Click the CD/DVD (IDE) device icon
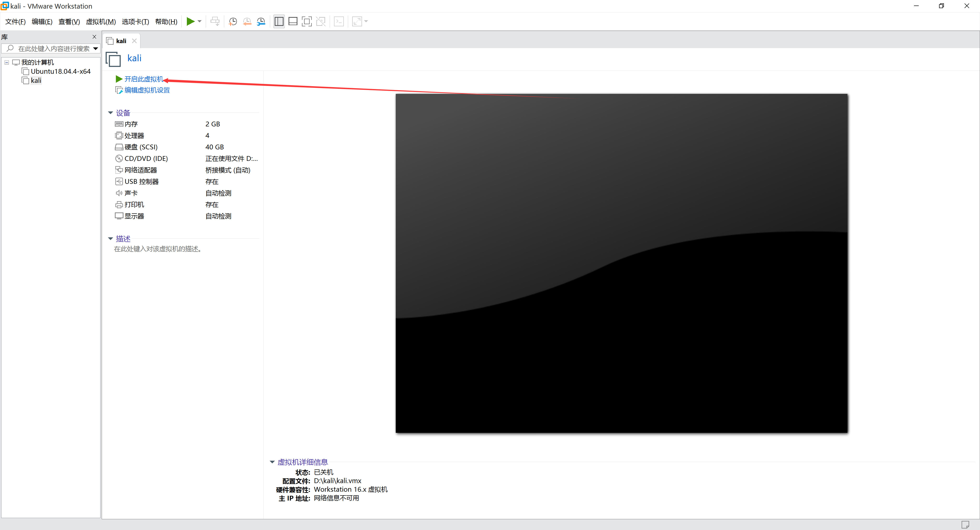The image size is (980, 530). click(x=119, y=158)
